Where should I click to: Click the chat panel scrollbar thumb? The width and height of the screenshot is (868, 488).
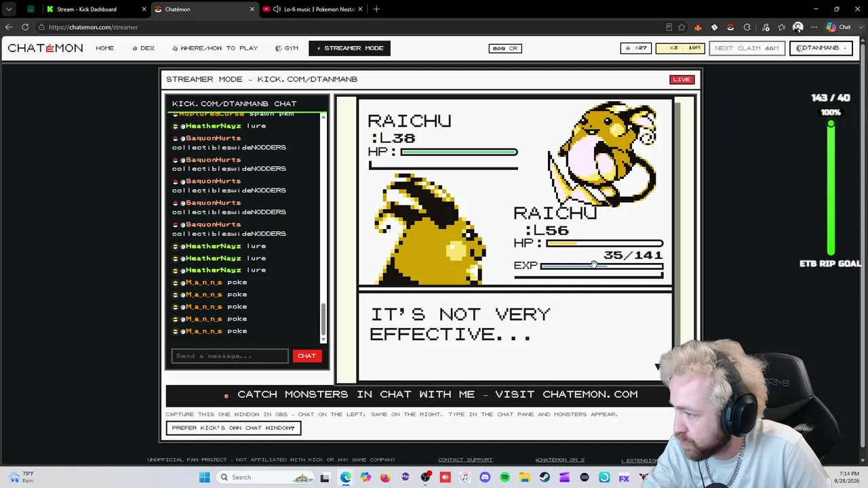click(323, 319)
